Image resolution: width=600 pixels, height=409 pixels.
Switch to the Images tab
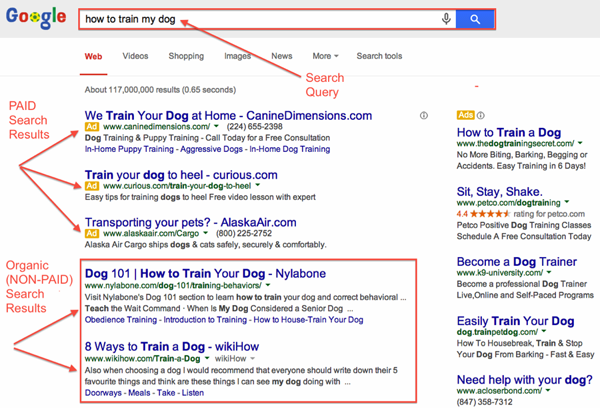[238, 57]
